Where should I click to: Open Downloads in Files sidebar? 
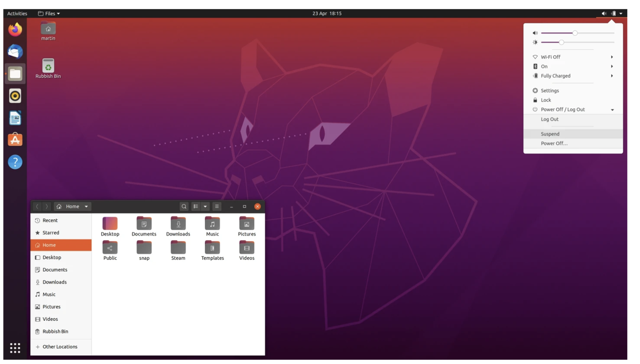pyautogui.click(x=61, y=282)
